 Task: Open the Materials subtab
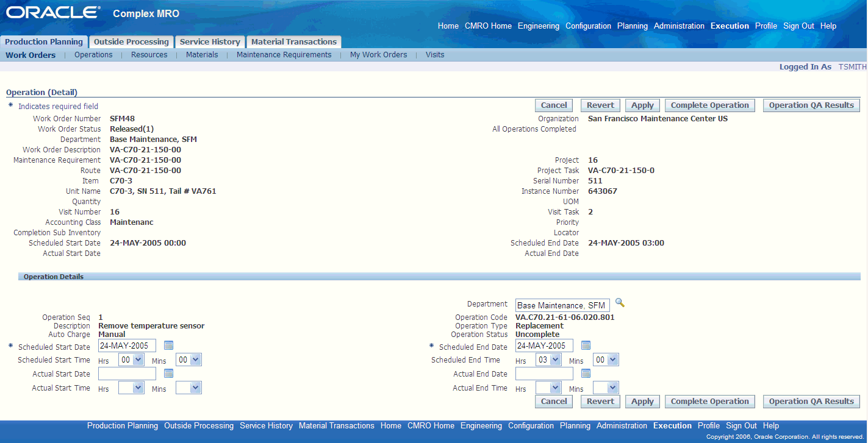tap(202, 55)
